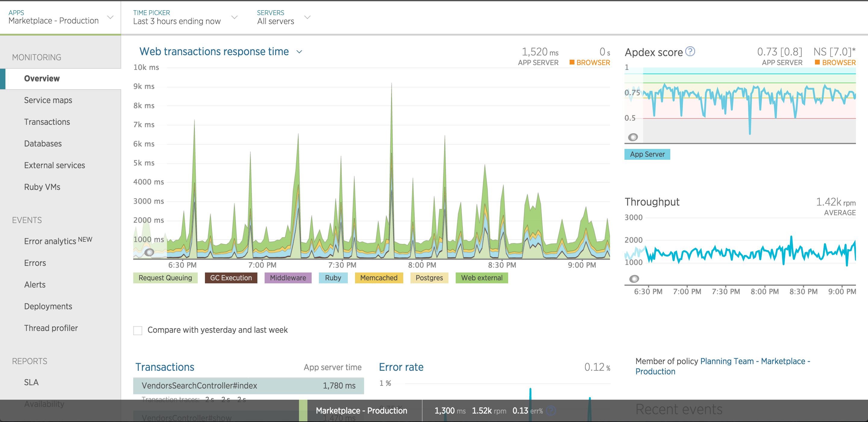Go to Databases section
Image resolution: width=868 pixels, height=422 pixels.
(43, 143)
